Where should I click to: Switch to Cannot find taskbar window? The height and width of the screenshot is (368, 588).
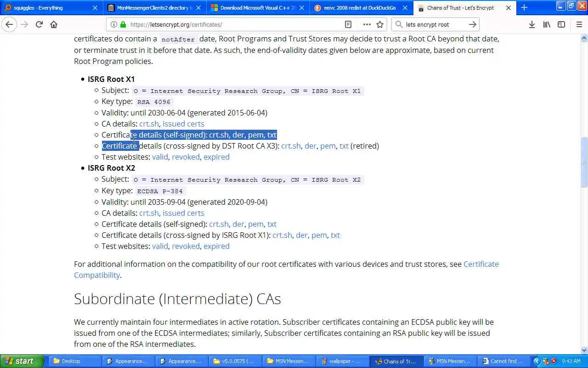[503, 361]
